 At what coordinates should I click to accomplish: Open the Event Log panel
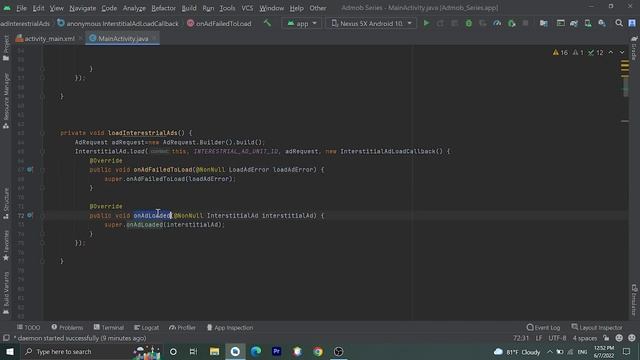543,327
